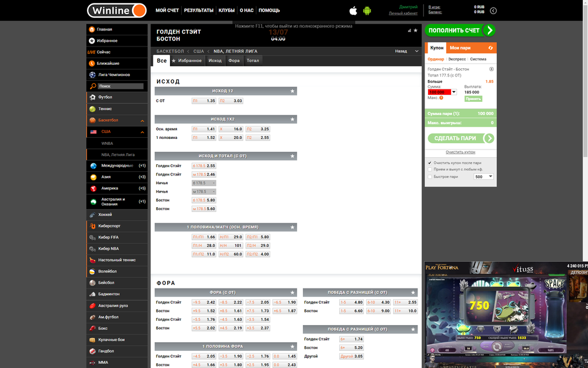
Task: Enable Быстрое пари checkbox
Action: pyautogui.click(x=430, y=177)
